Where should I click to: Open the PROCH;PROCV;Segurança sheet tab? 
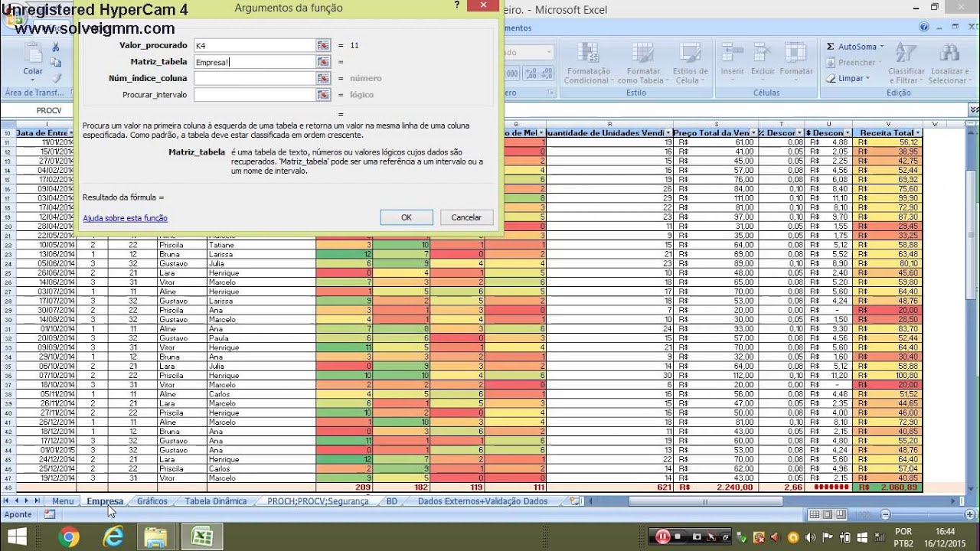click(318, 501)
